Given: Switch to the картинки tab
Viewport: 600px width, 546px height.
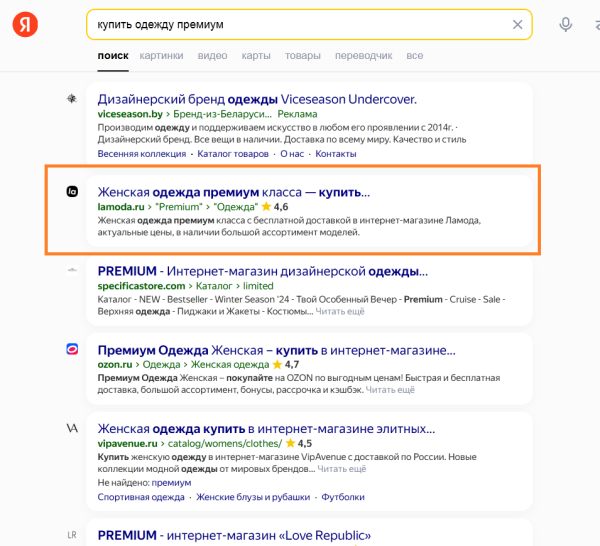Looking at the screenshot, I should [x=161, y=56].
